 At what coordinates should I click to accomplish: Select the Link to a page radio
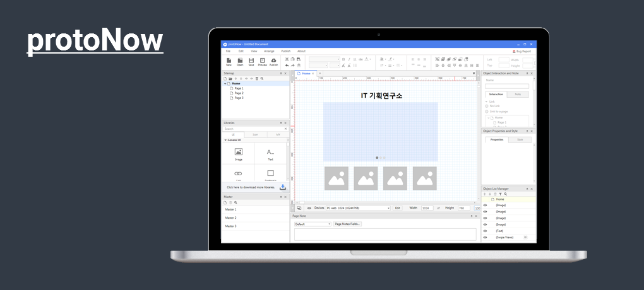[487, 112]
